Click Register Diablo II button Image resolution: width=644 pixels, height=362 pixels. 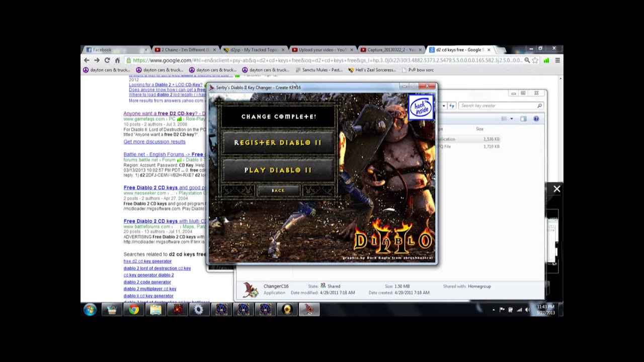[x=278, y=143]
